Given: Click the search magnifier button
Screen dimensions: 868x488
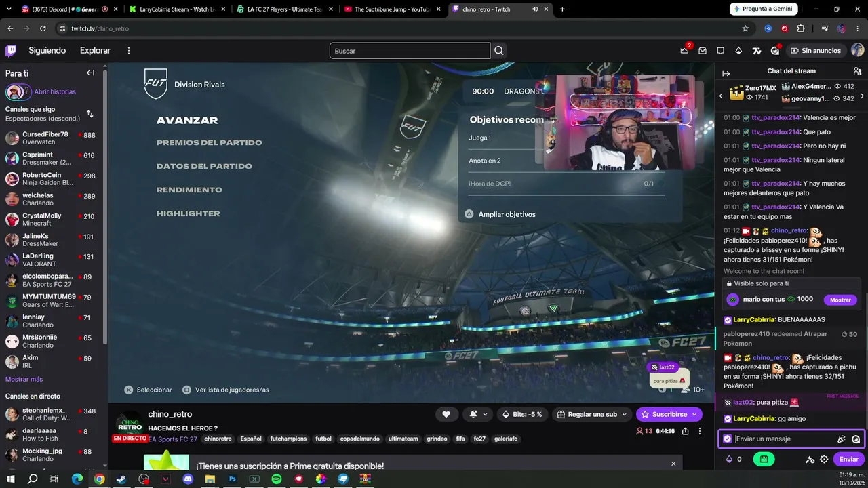Looking at the screenshot, I should click(x=499, y=51).
